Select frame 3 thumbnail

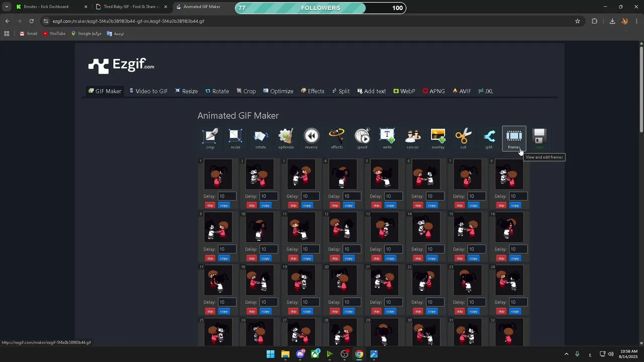(x=301, y=174)
